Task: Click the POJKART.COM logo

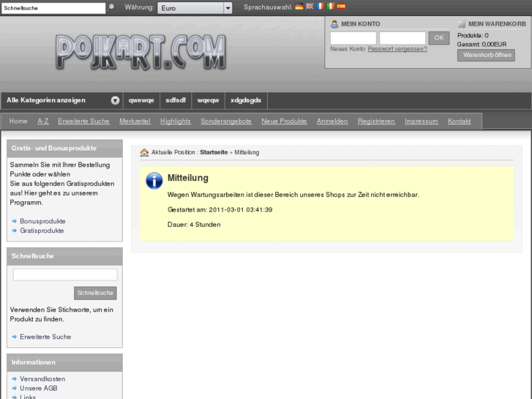Action: pyautogui.click(x=141, y=52)
